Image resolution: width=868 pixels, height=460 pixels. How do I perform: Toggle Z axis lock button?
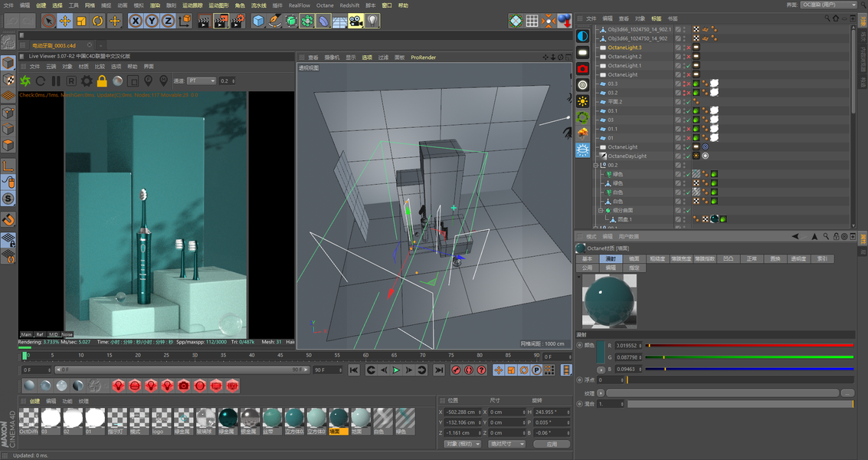(x=168, y=21)
